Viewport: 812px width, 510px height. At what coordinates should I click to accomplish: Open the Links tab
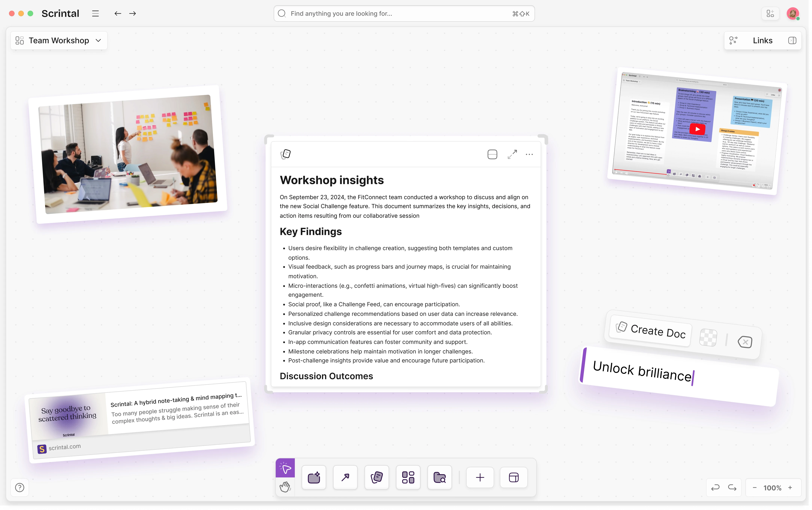coord(762,40)
